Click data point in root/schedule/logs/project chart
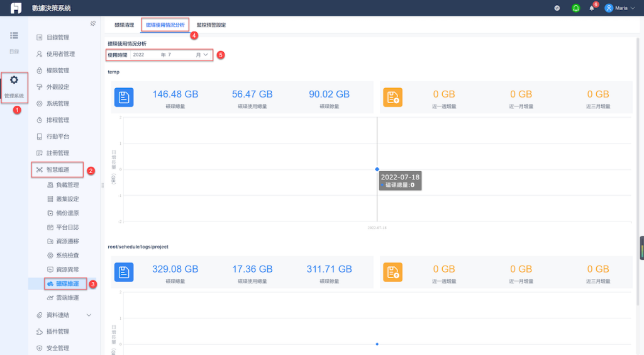Image resolution: width=644 pixels, height=355 pixels. (377, 344)
